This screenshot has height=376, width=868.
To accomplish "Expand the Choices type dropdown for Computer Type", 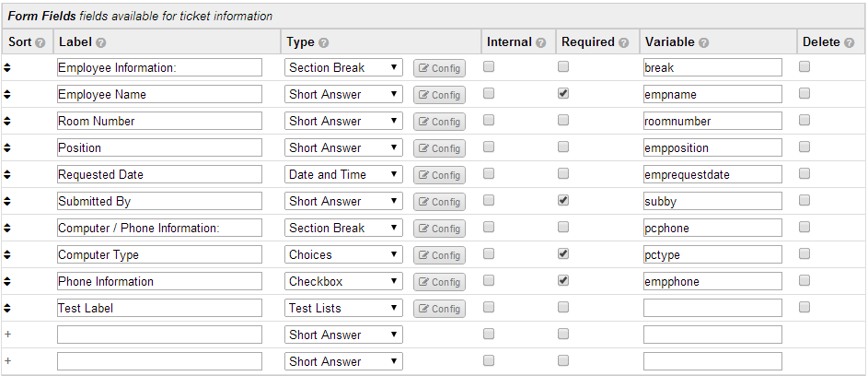I will (x=343, y=254).
